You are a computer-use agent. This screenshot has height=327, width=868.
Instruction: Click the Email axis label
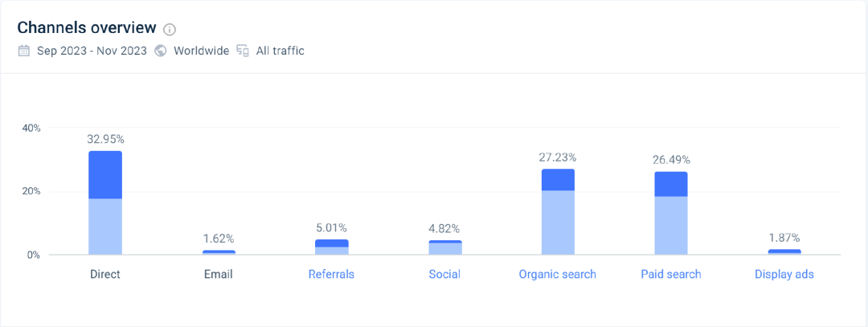click(x=218, y=274)
